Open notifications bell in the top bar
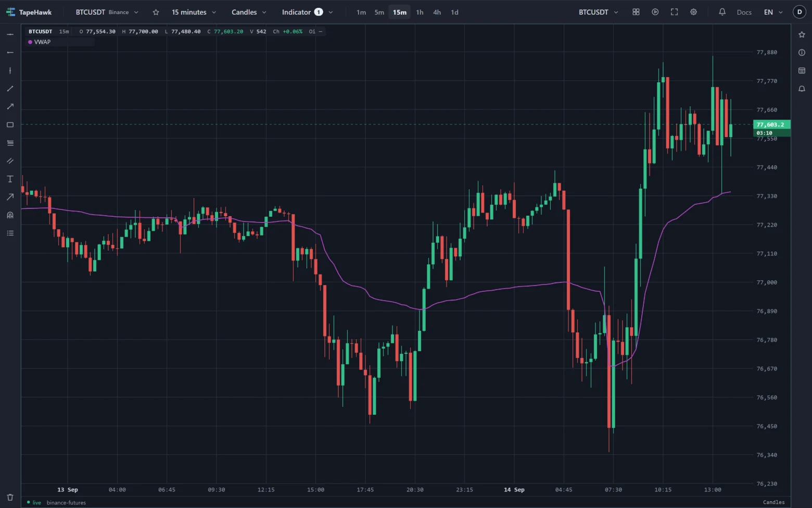Image resolution: width=812 pixels, height=508 pixels. coord(722,12)
